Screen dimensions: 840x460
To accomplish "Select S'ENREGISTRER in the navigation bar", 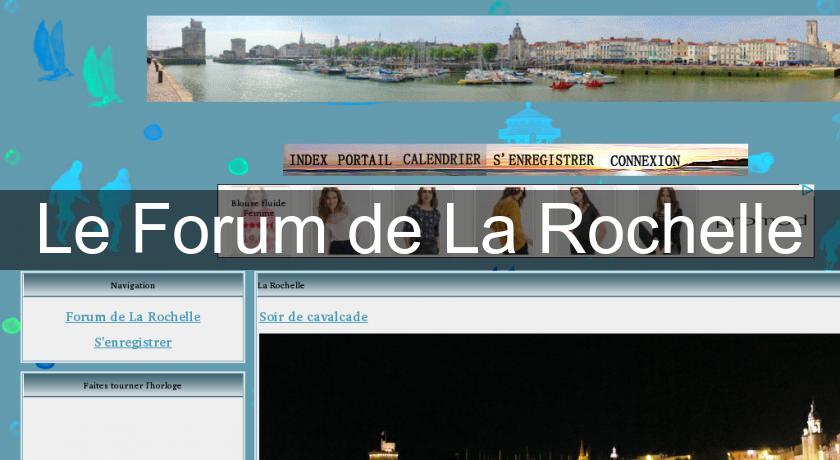I will [543, 160].
